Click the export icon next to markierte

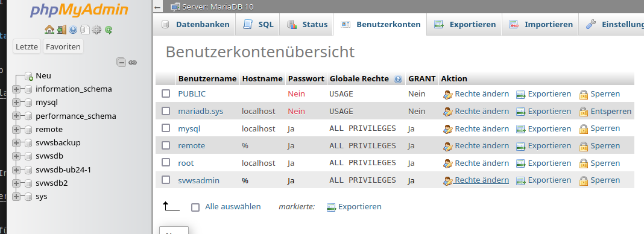332,207
